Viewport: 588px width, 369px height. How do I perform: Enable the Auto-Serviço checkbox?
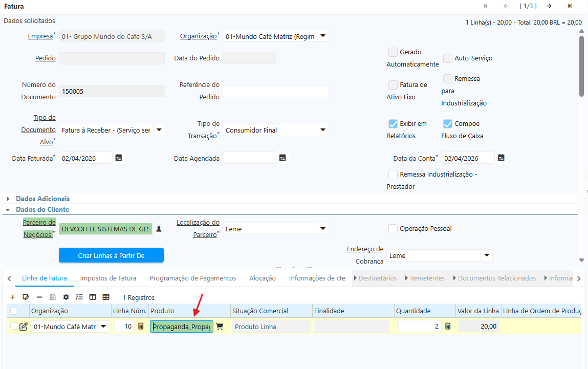448,58
